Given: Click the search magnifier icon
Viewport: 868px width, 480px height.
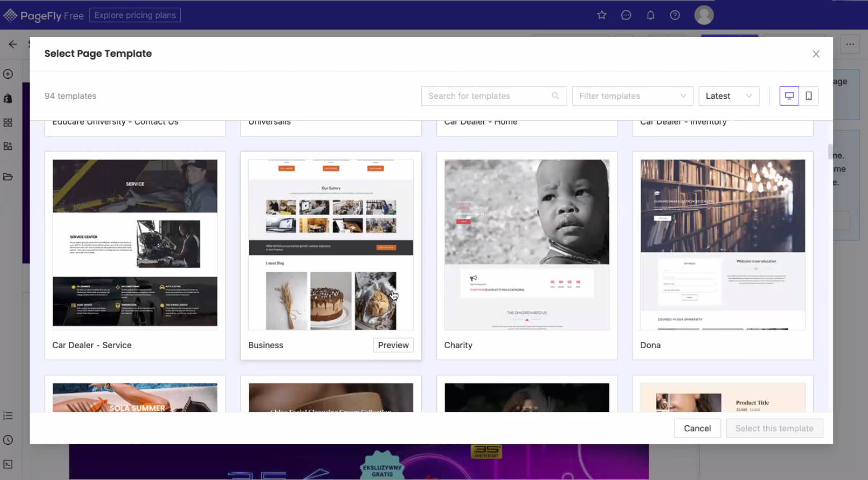Looking at the screenshot, I should 555,96.
